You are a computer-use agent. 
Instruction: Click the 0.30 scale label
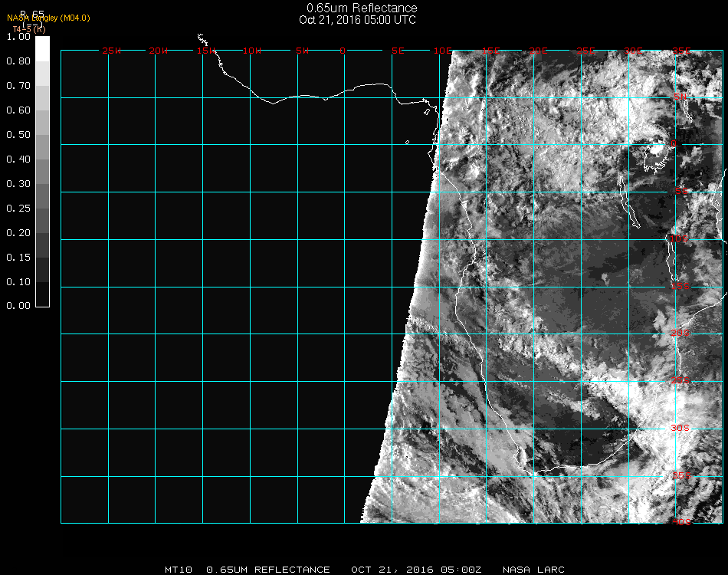click(x=18, y=185)
